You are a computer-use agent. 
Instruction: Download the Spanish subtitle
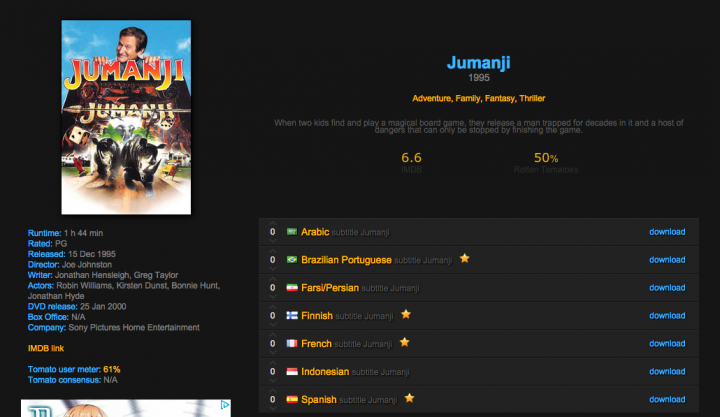coord(667,400)
